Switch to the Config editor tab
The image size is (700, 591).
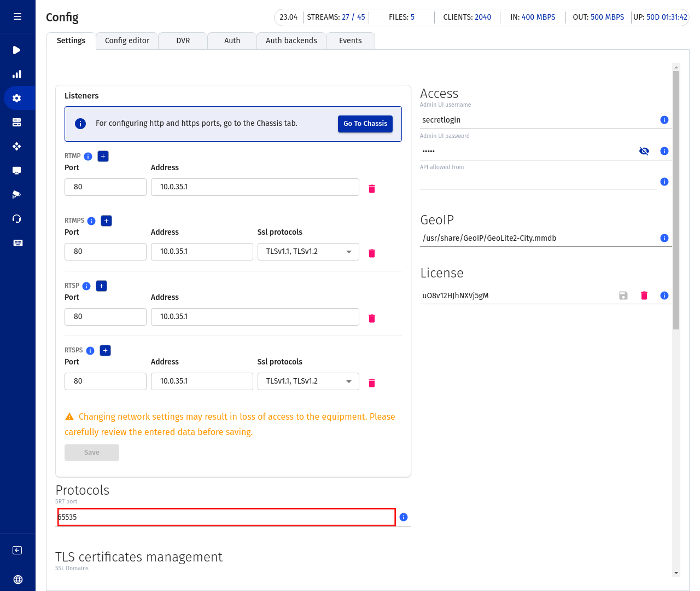point(127,41)
